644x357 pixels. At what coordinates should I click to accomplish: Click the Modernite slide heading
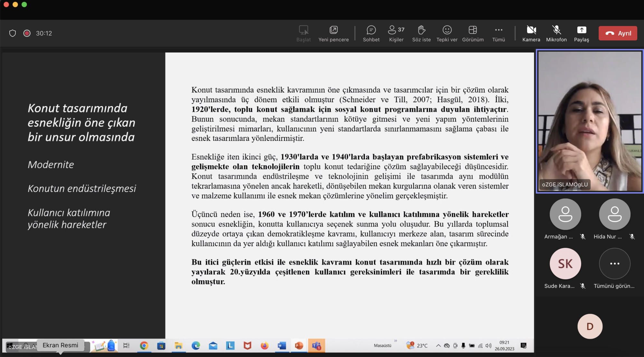(51, 165)
